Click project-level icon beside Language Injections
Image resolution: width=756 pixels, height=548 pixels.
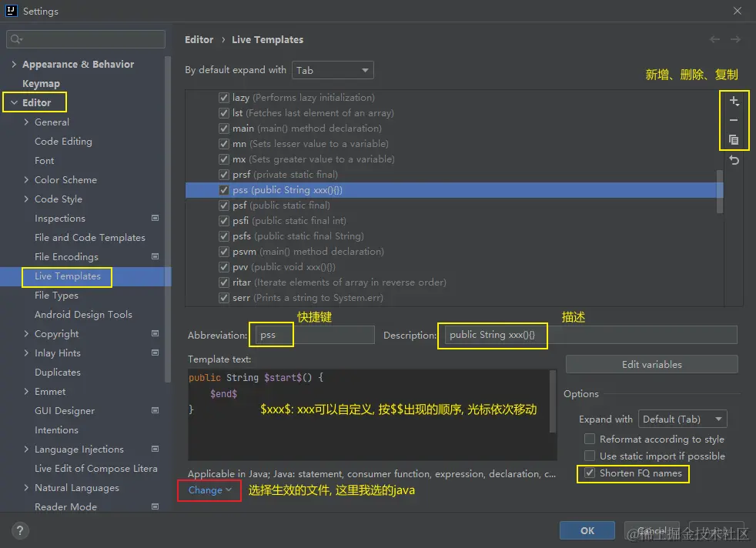156,449
